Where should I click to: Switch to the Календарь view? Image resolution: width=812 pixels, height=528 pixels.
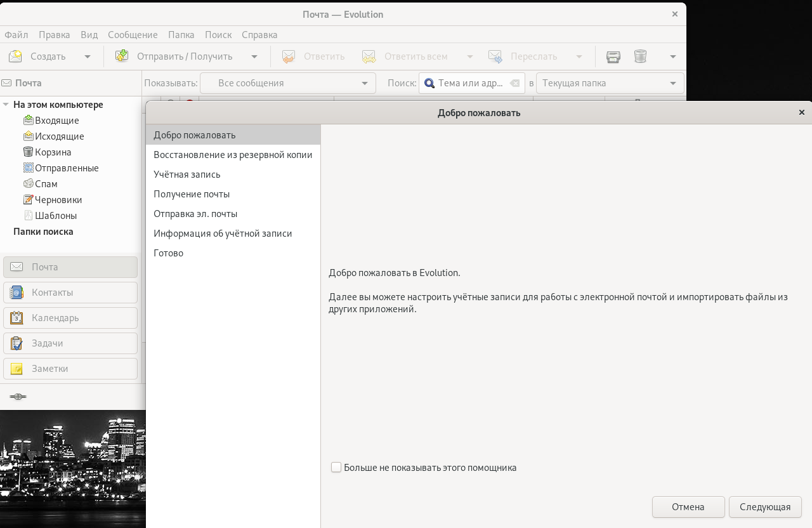pyautogui.click(x=70, y=318)
